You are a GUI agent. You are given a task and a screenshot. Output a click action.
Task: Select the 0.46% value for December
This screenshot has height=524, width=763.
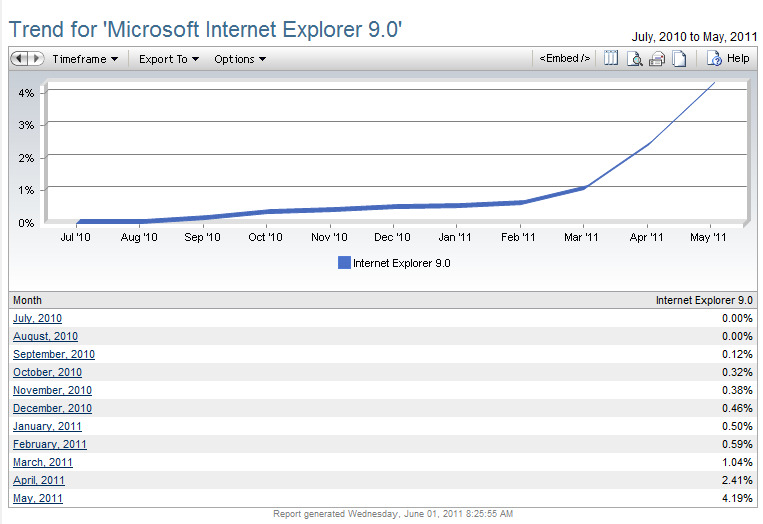pos(737,408)
